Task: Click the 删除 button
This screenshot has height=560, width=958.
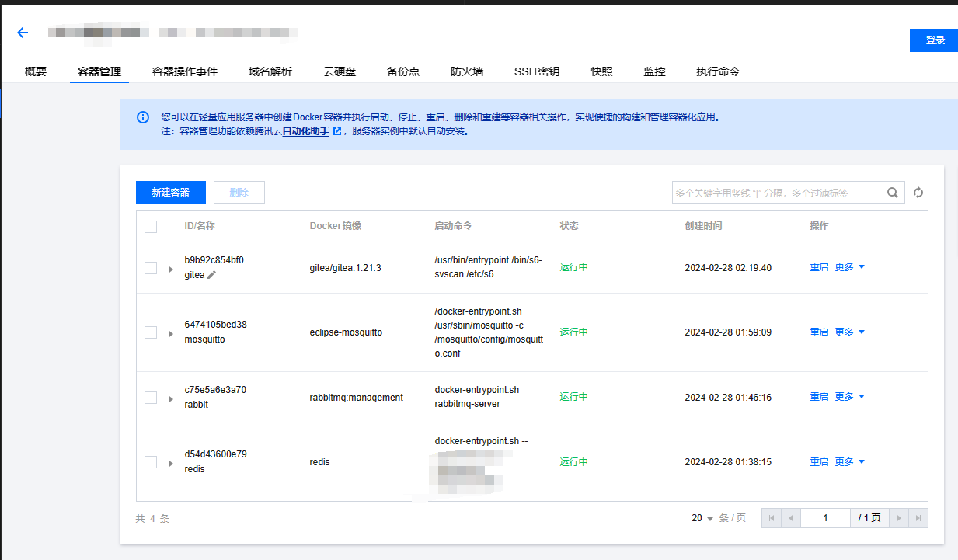Action: pos(239,193)
